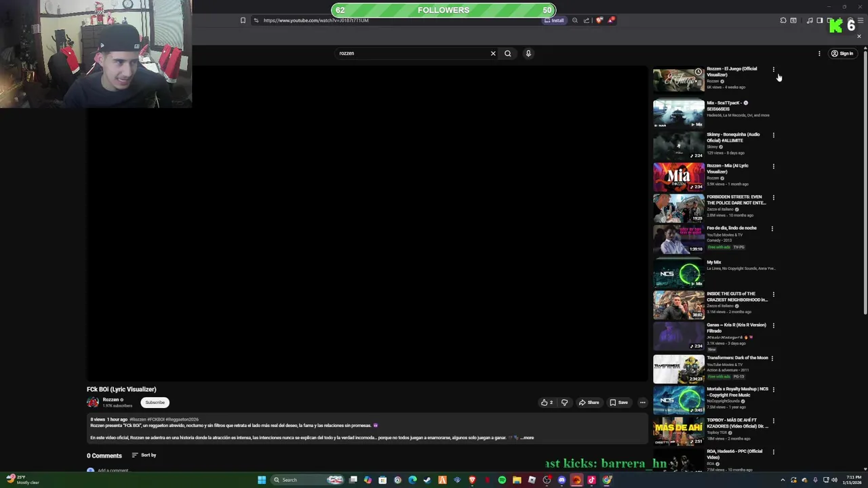Open FORBIDDEN STREETS video title

tap(736, 200)
